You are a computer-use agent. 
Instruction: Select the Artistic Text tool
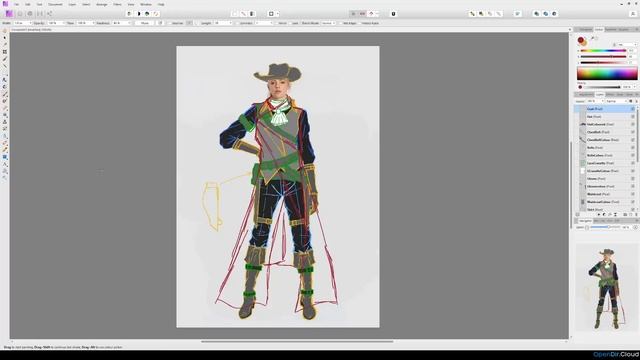pyautogui.click(x=5, y=164)
